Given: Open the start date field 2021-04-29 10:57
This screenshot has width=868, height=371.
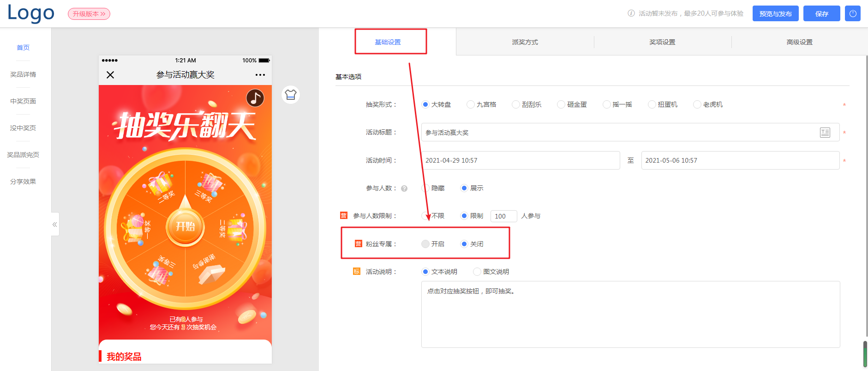Looking at the screenshot, I should pos(521,160).
